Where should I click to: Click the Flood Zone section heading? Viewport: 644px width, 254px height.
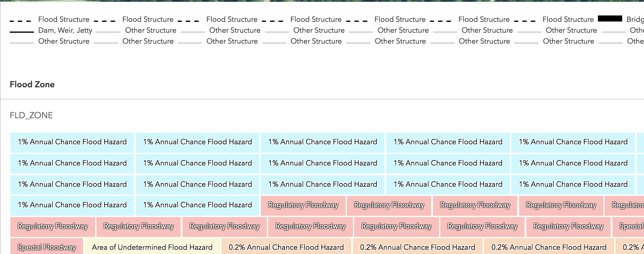click(32, 84)
